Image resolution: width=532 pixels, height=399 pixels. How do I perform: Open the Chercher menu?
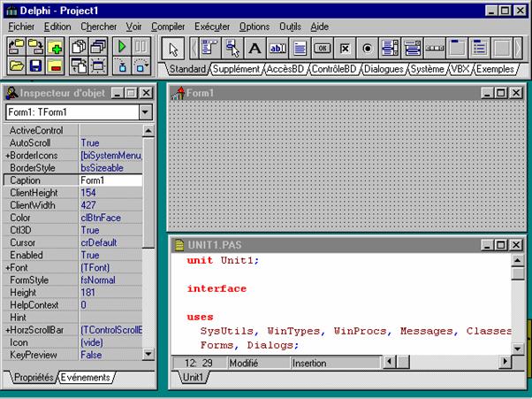click(98, 27)
